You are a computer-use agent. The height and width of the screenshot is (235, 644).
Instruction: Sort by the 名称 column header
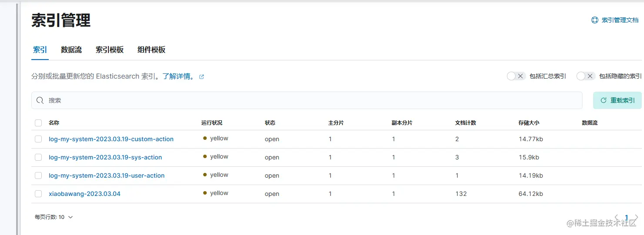(x=54, y=123)
